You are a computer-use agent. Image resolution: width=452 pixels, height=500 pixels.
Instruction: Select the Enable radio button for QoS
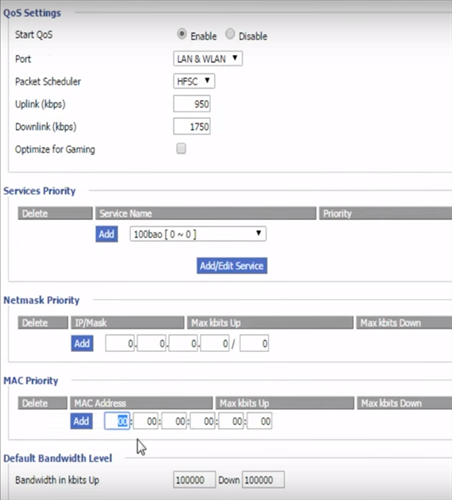coord(182,34)
